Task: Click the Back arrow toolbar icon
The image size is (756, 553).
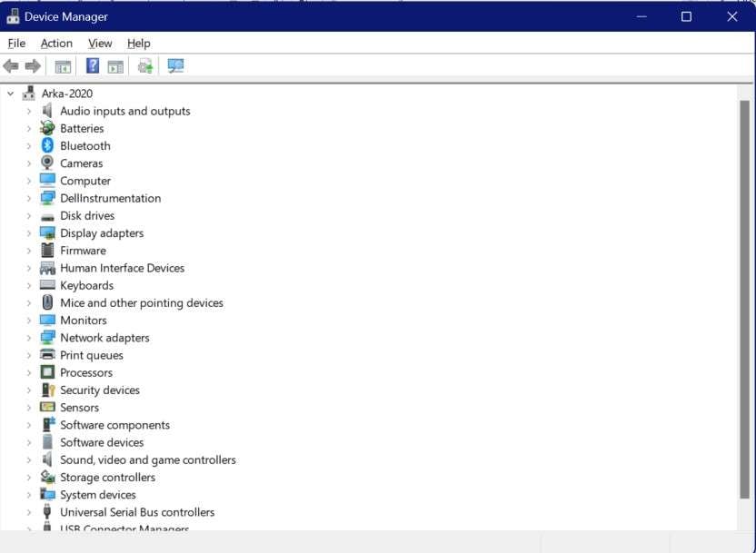Action: pos(11,66)
